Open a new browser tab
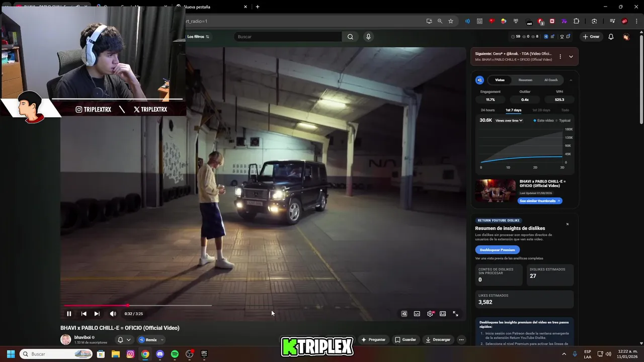Screen dimensions: 644x362 pyautogui.click(x=257, y=7)
